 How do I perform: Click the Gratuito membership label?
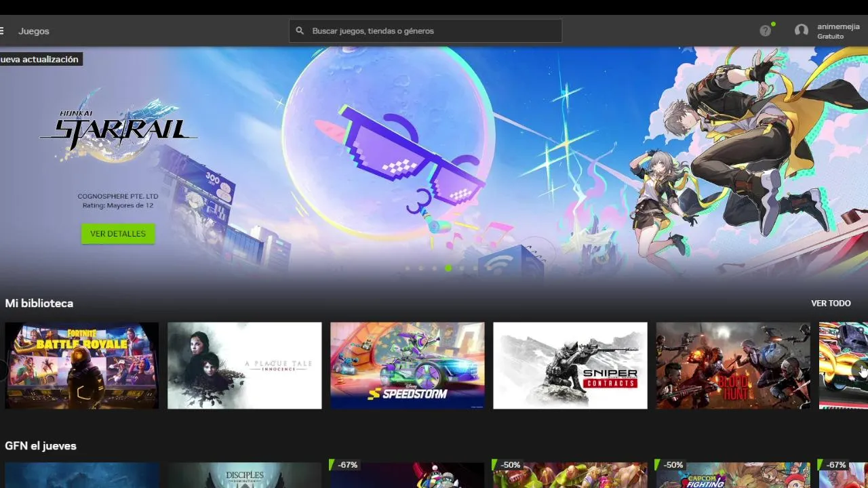[831, 37]
